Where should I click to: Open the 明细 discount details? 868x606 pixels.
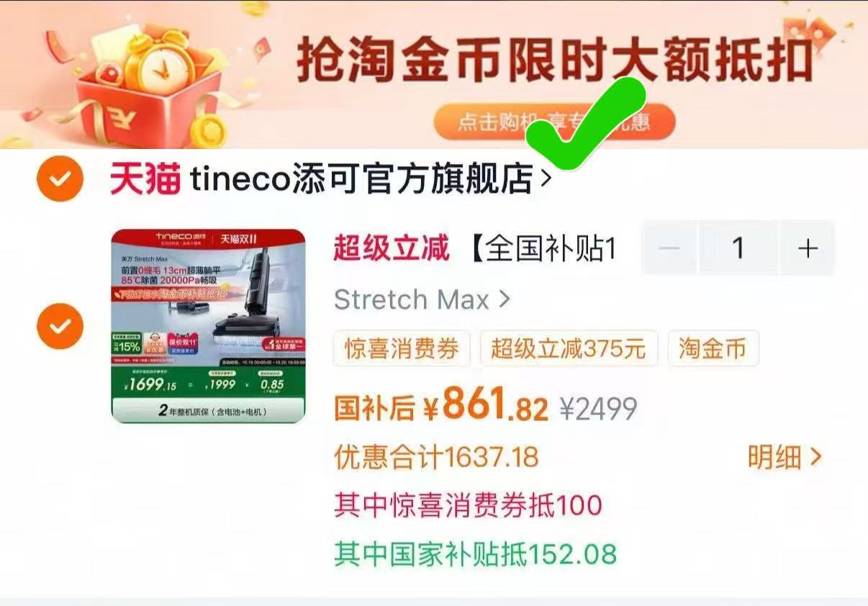[x=785, y=457]
